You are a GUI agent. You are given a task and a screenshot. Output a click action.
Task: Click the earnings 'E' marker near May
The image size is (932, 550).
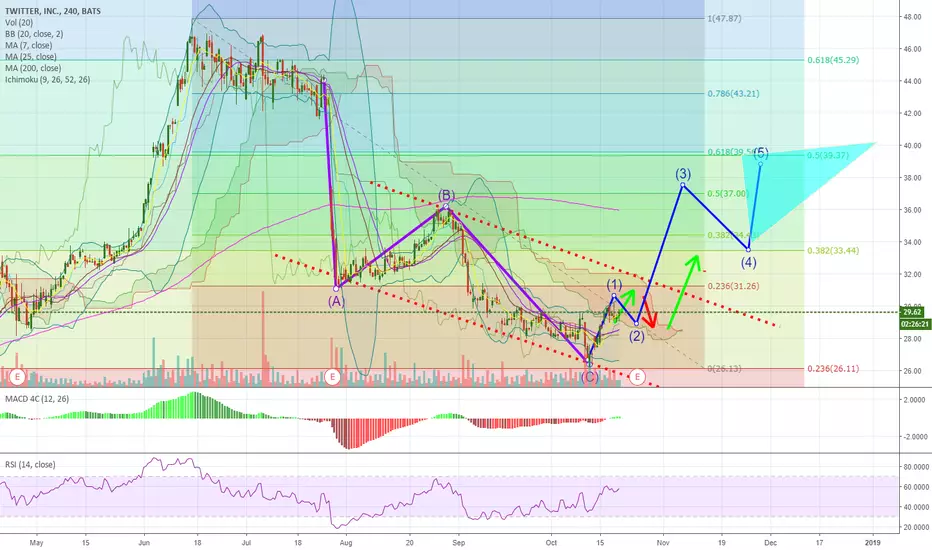pyautogui.click(x=17, y=377)
